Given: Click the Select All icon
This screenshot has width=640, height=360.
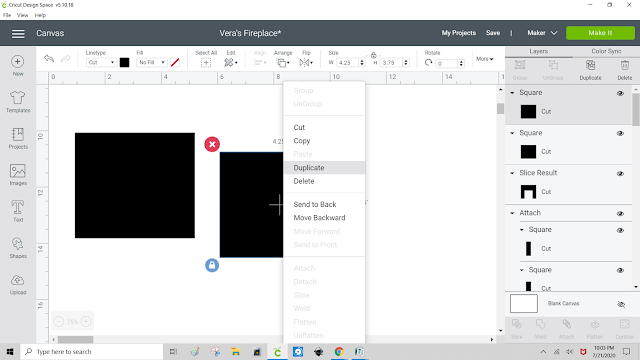Looking at the screenshot, I should (x=206, y=62).
